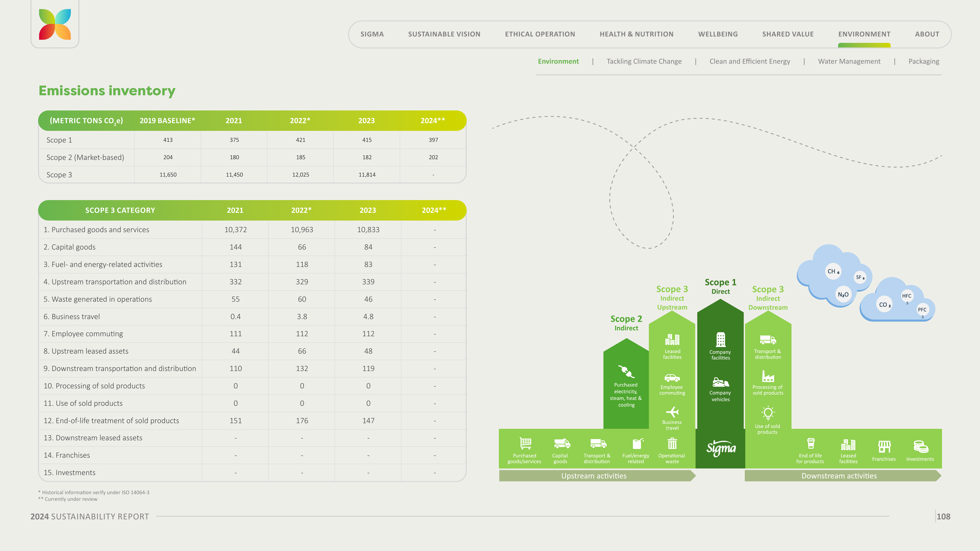Click the Business travel airplane icon
Screen dimensions: 980x551
point(672,412)
